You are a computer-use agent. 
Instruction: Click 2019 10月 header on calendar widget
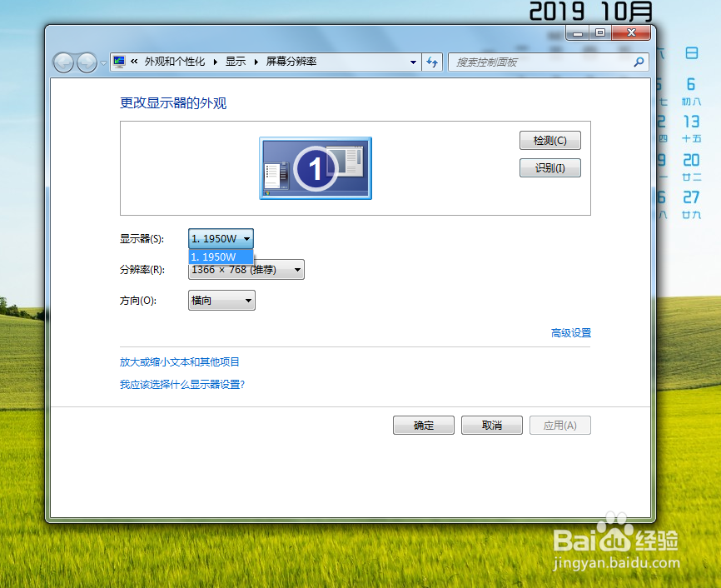(x=591, y=11)
